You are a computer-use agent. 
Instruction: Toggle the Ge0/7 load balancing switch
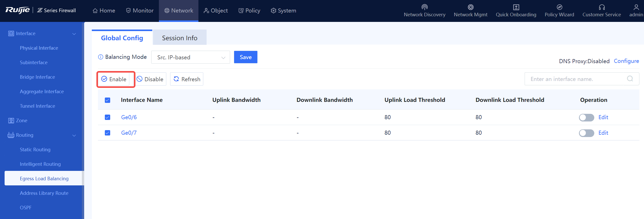[586, 133]
